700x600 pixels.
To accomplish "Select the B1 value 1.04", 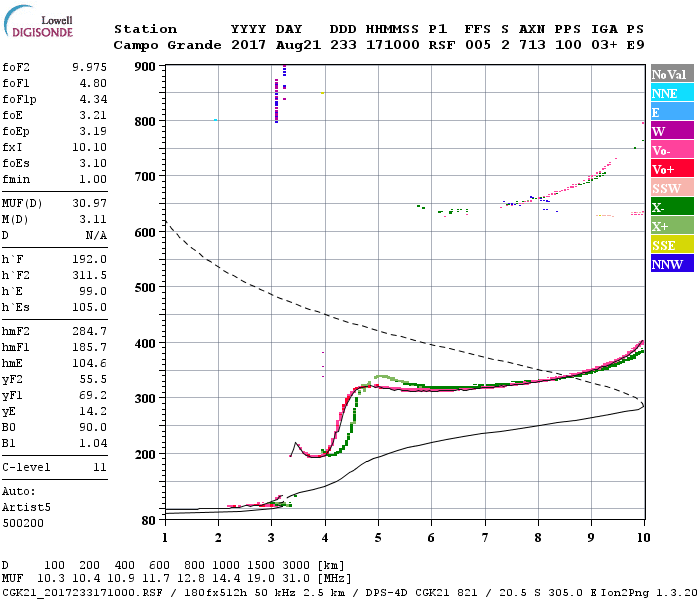I will point(93,443).
